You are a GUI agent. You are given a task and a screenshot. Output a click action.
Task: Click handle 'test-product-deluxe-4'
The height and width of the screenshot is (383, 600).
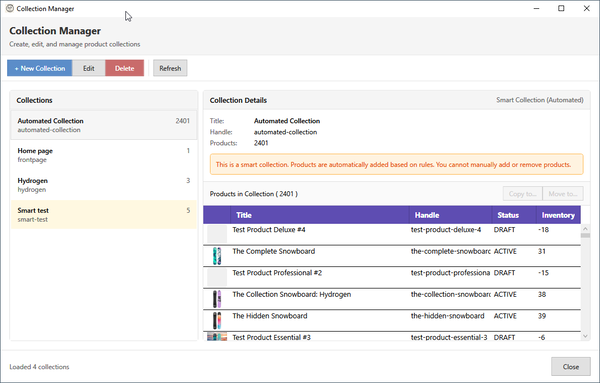click(x=446, y=230)
